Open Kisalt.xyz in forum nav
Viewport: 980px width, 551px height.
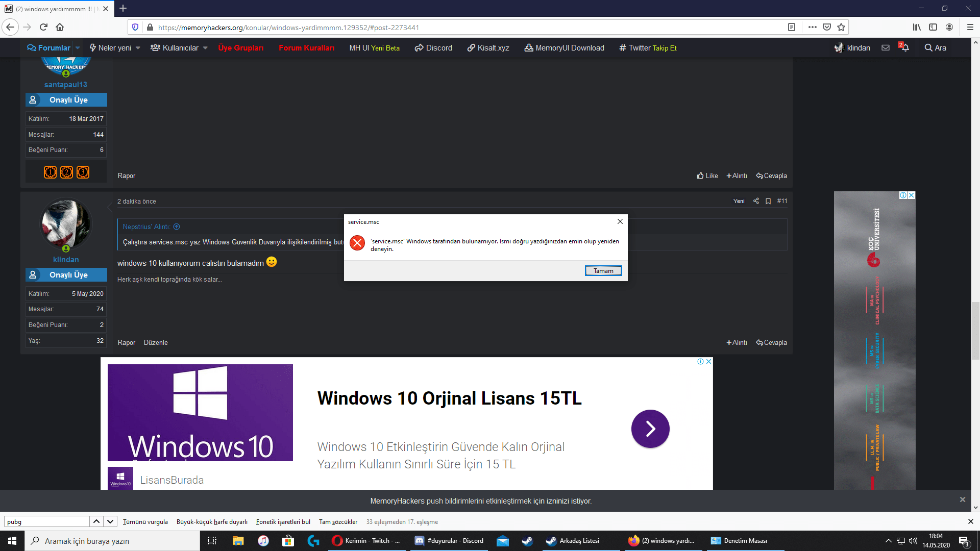click(488, 47)
